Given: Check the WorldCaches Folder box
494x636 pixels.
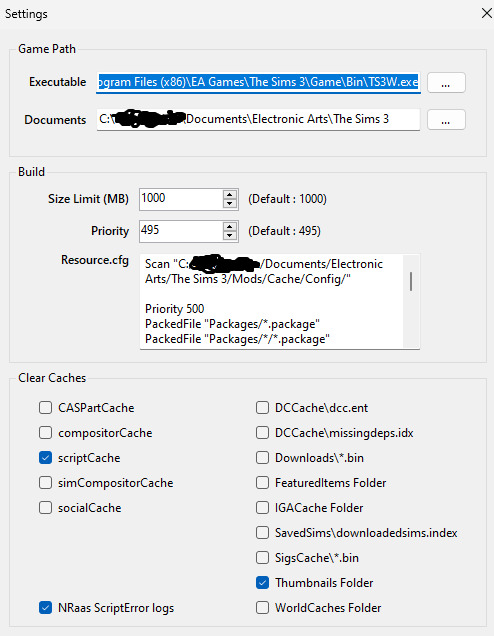Looking at the screenshot, I should (x=262, y=608).
